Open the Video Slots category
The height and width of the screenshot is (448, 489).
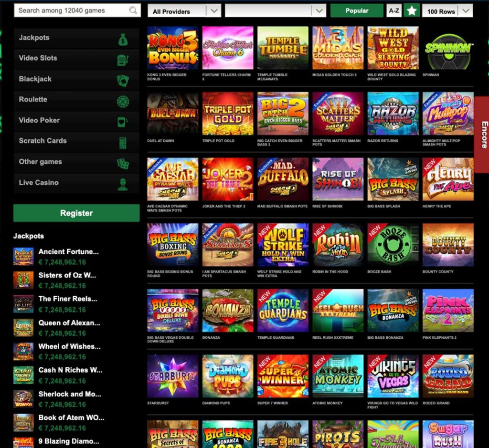click(x=76, y=59)
